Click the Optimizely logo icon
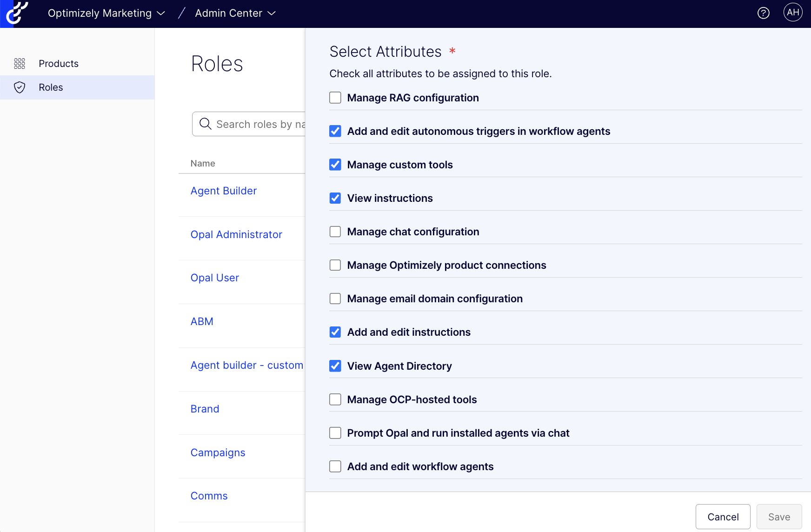Screen dimensions: 811x532 (17, 13)
